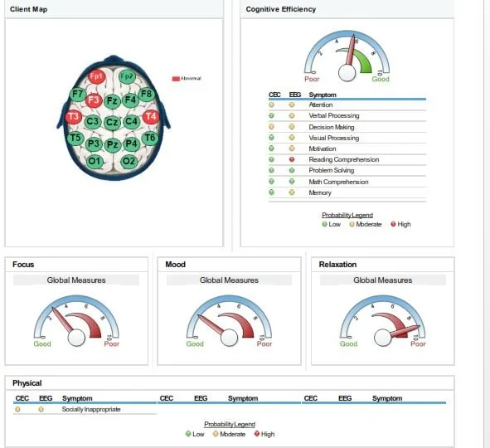This screenshot has height=448, width=490.
Task: Click the Attention CEC indicator dot
Action: (x=271, y=105)
